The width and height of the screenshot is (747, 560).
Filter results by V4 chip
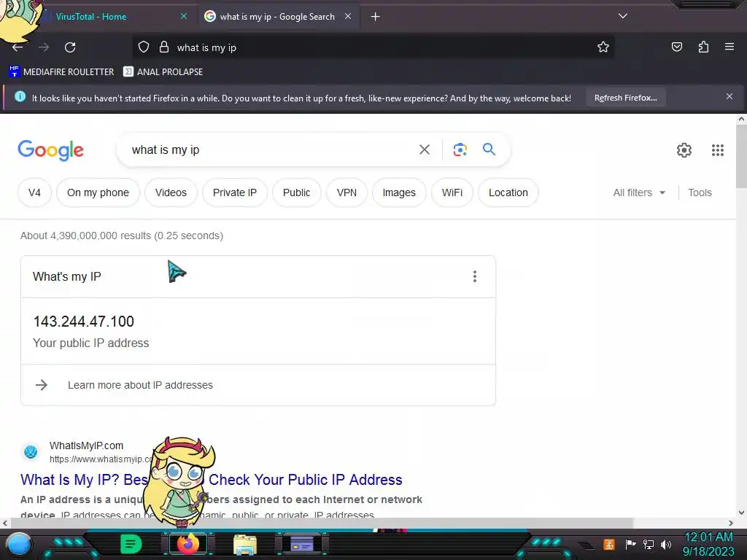point(34,192)
